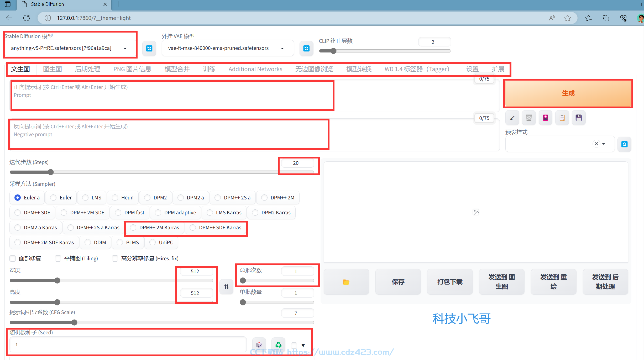Enable the 面部修复 checkbox
644x360 pixels.
coord(13,258)
